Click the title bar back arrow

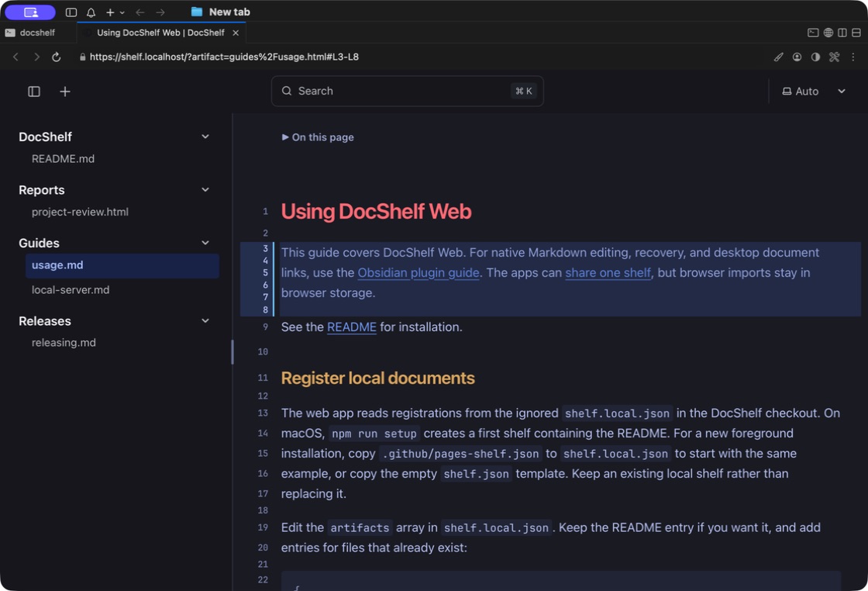click(140, 12)
